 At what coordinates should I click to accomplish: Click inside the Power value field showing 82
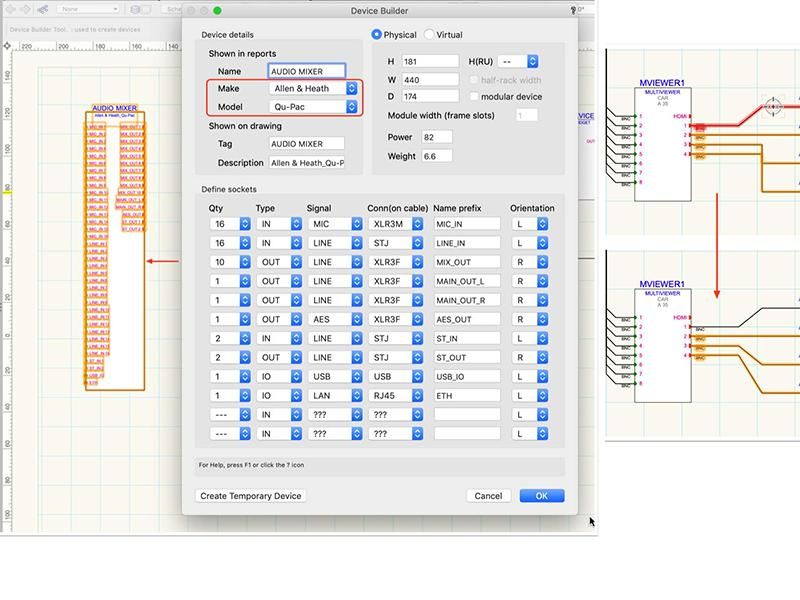(x=438, y=137)
